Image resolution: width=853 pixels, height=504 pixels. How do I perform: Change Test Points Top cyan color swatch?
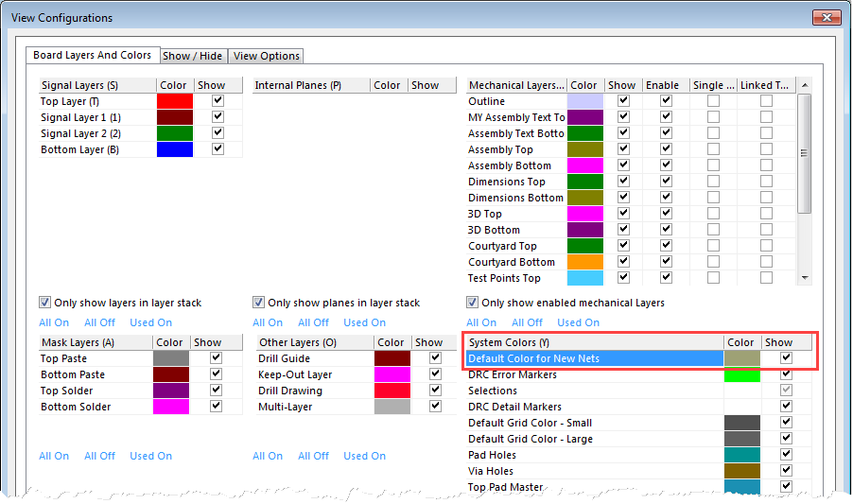(585, 278)
